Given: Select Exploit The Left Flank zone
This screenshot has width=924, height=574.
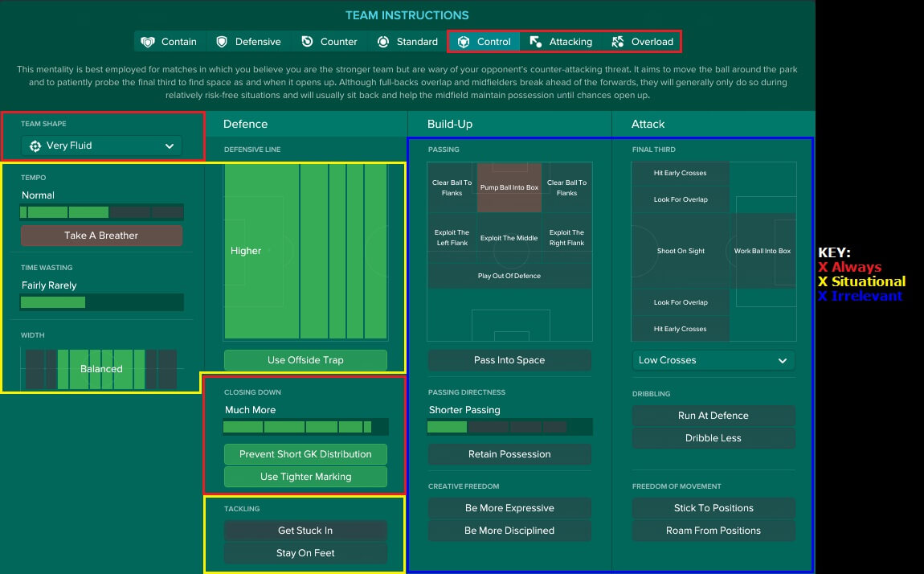Looking at the screenshot, I should click(452, 237).
